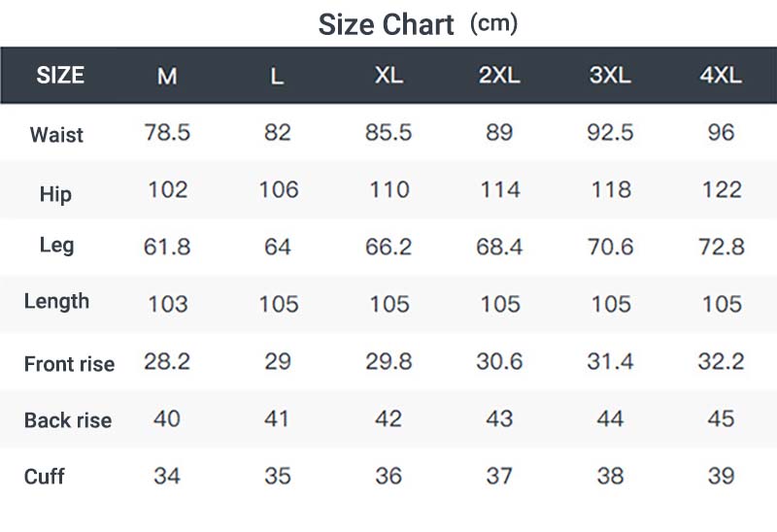Click the Front rise row label
The height and width of the screenshot is (532, 777).
coord(69,364)
